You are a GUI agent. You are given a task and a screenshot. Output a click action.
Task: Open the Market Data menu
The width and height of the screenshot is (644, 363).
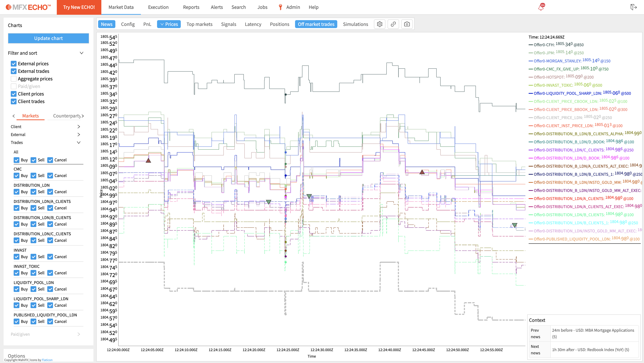tap(121, 7)
